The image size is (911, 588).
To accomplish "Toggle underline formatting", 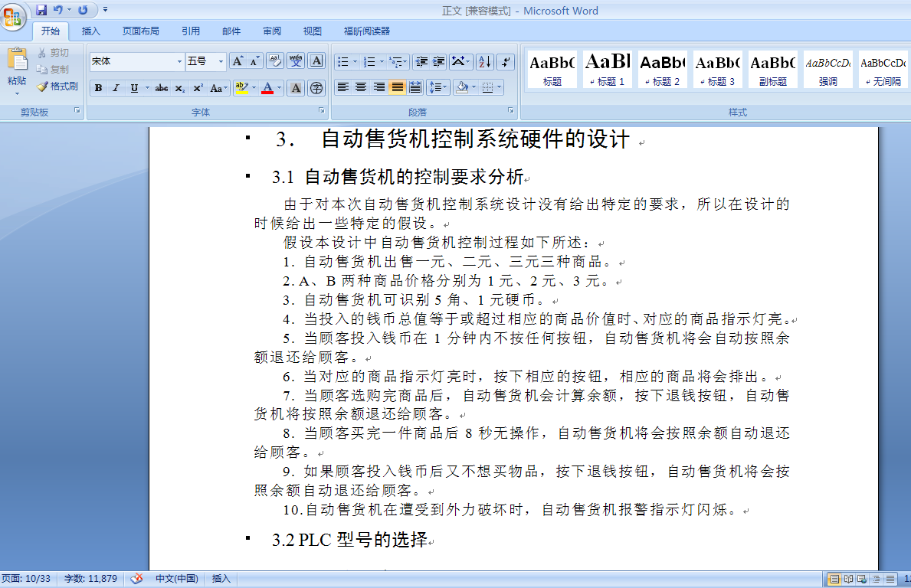I will (134, 87).
